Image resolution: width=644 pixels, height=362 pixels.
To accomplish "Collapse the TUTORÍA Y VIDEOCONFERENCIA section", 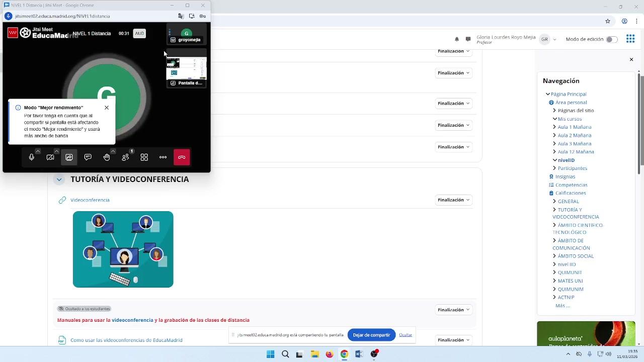I will [x=59, y=179].
